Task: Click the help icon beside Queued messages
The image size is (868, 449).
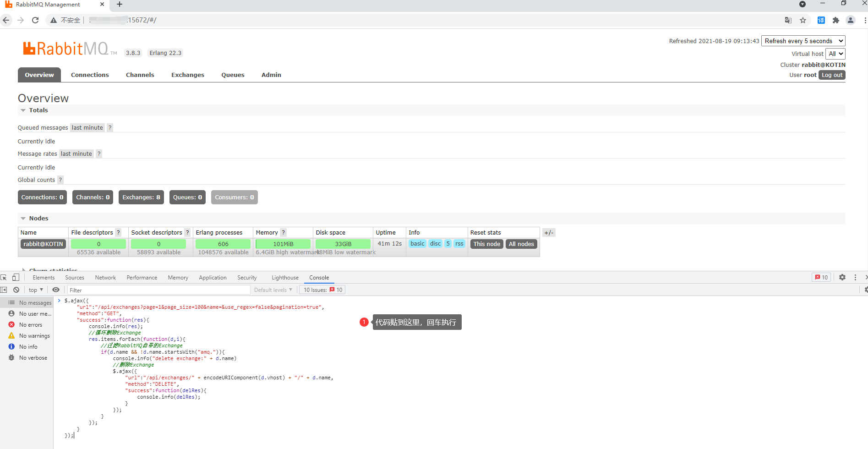Action: pos(110,128)
